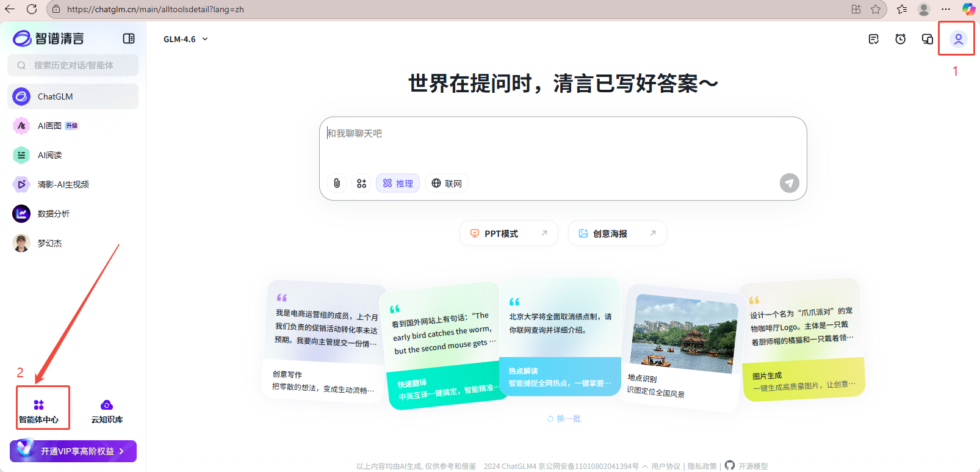The height and width of the screenshot is (472, 980).
Task: Open 用户协议 link in footer
Action: (666, 466)
